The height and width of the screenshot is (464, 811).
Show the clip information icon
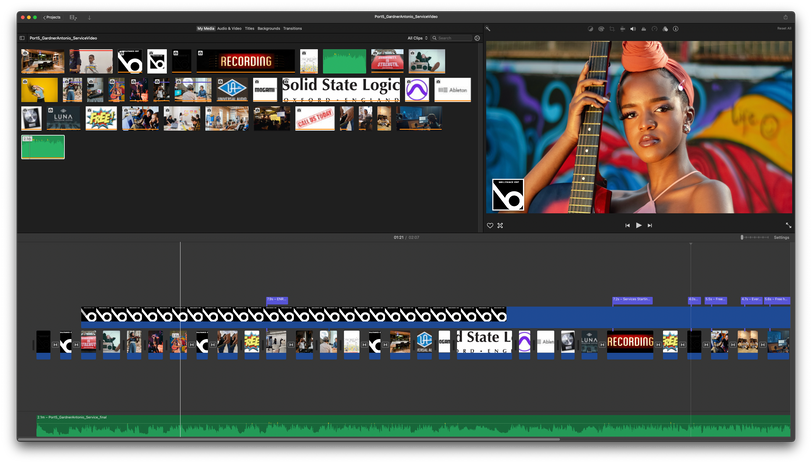click(x=675, y=29)
